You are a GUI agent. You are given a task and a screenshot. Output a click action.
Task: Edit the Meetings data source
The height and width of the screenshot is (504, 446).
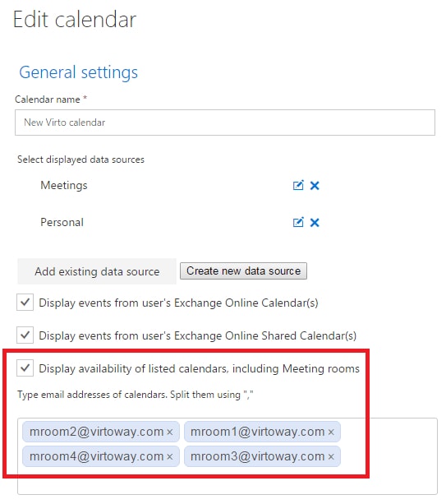tap(298, 186)
